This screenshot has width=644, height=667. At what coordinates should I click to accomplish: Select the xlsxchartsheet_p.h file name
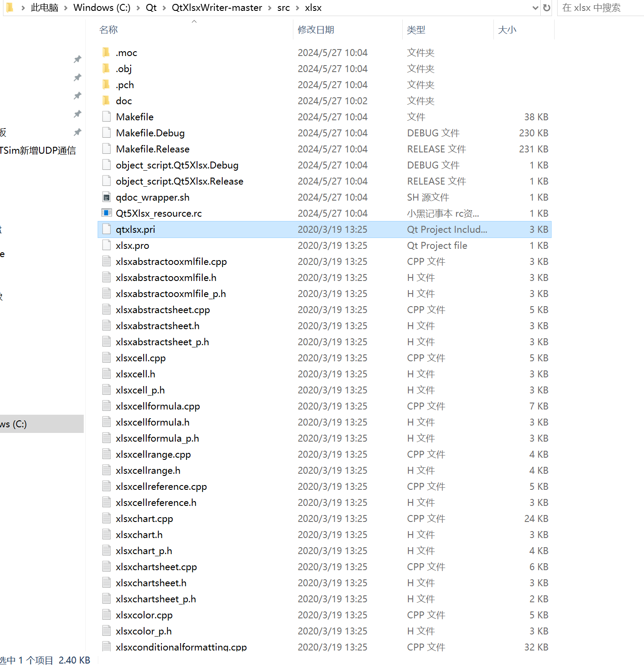[x=156, y=599]
